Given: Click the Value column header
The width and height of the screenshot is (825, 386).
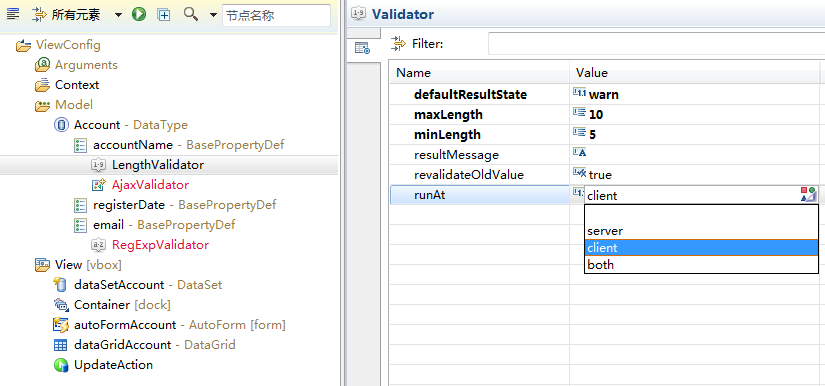Looking at the screenshot, I should click(695, 73).
